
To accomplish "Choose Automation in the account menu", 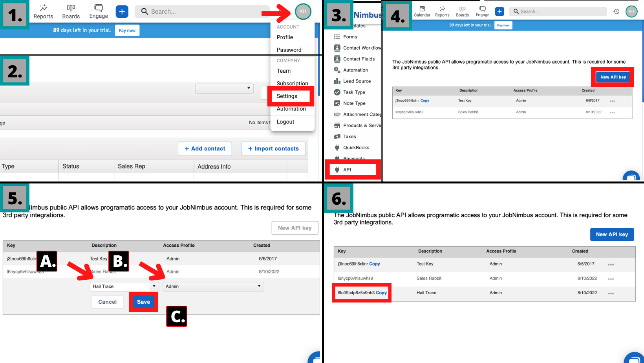I will [291, 109].
